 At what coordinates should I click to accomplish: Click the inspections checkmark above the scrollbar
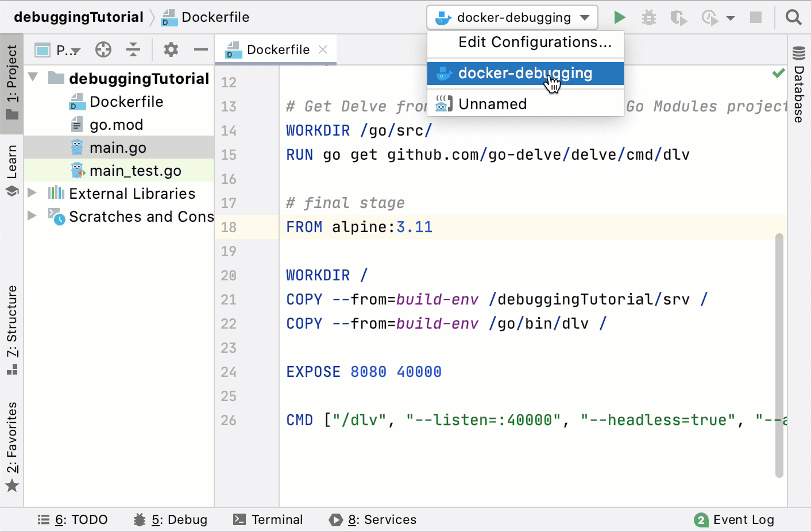[x=779, y=73]
